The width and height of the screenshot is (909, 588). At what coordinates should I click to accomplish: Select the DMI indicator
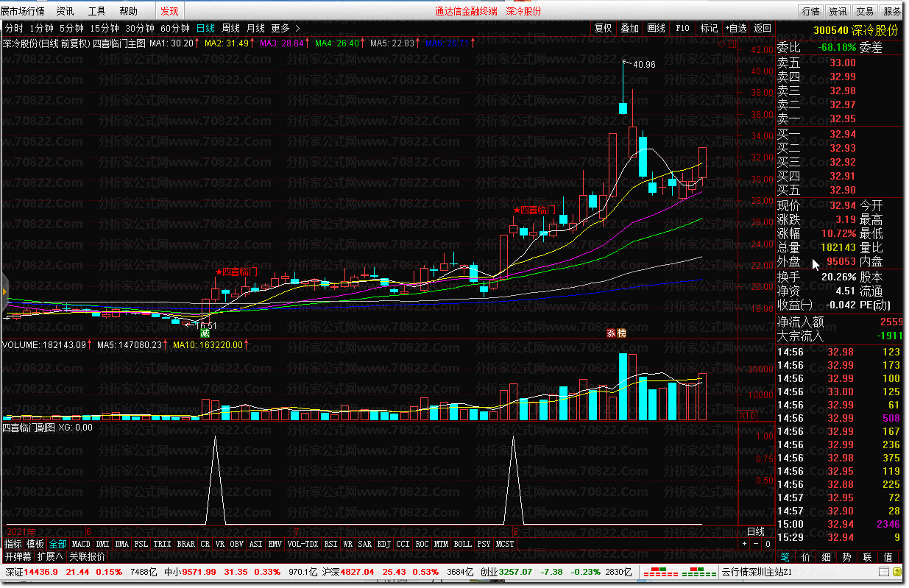pyautogui.click(x=102, y=544)
